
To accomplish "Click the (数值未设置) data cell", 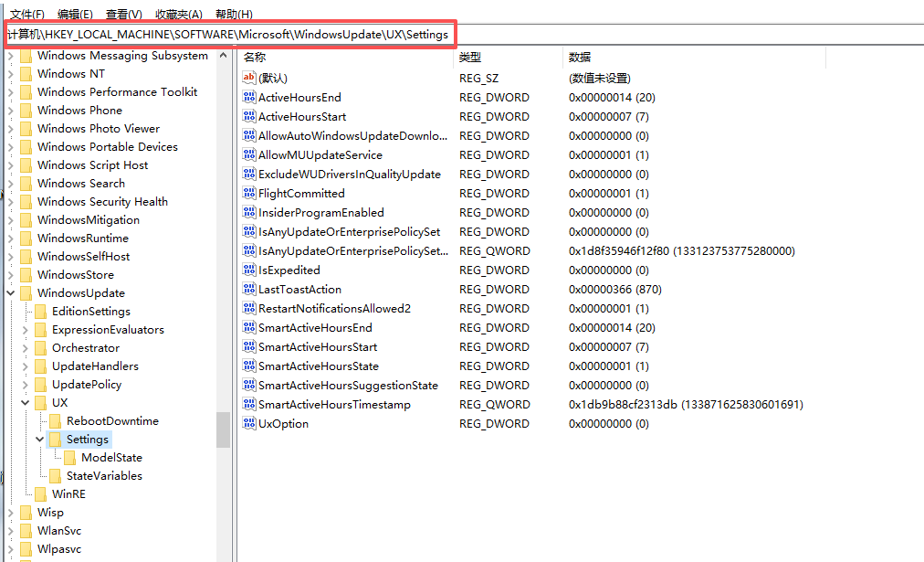I will click(x=599, y=79).
